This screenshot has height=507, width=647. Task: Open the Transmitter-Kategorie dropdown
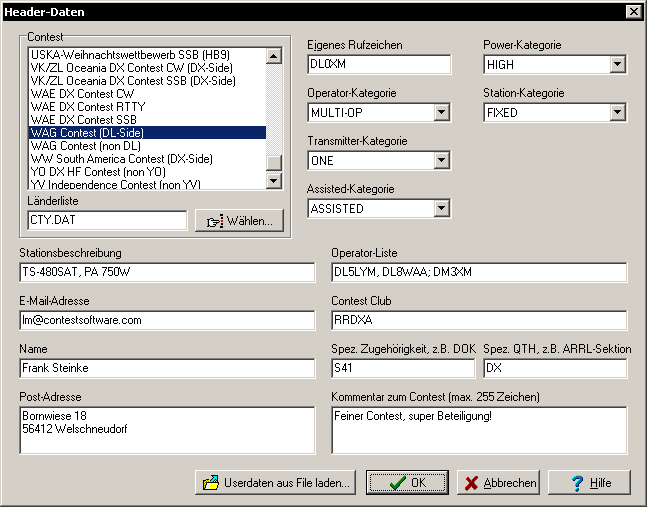pos(441,161)
